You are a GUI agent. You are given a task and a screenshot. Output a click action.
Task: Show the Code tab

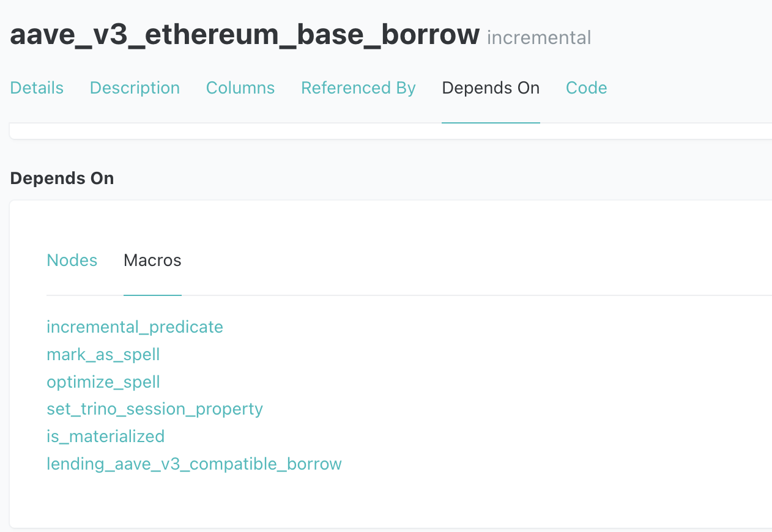[586, 88]
